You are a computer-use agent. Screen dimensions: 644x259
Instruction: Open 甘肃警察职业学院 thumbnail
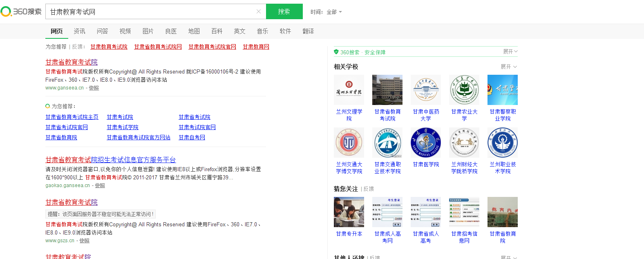pyautogui.click(x=503, y=90)
